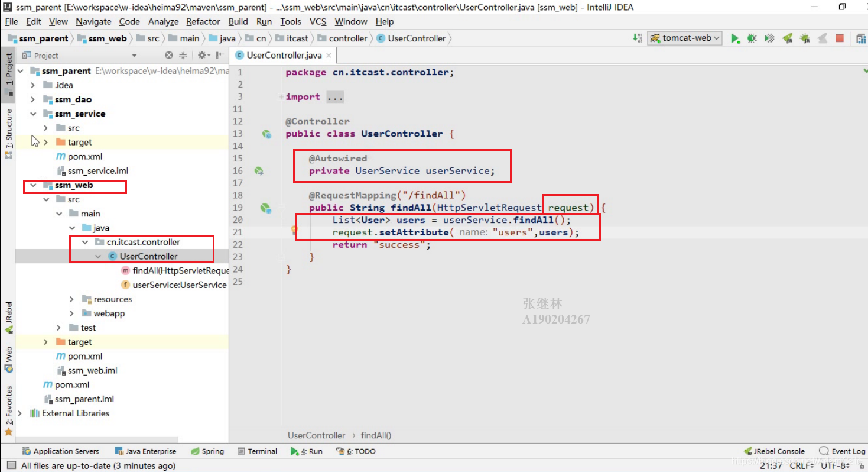Click the controller breadcrumb in navigation bar
The image size is (868, 472).
[343, 38]
